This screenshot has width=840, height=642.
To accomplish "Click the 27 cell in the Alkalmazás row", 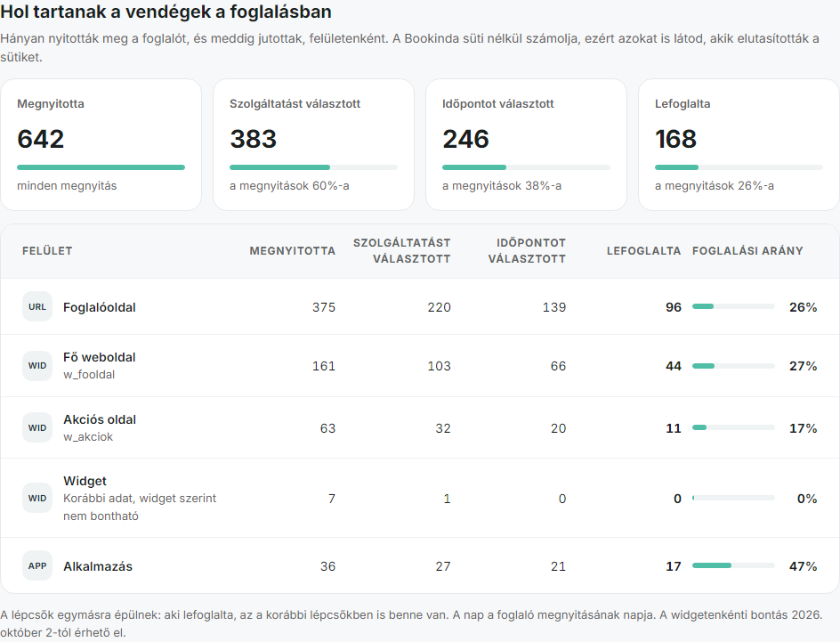I will 443,566.
